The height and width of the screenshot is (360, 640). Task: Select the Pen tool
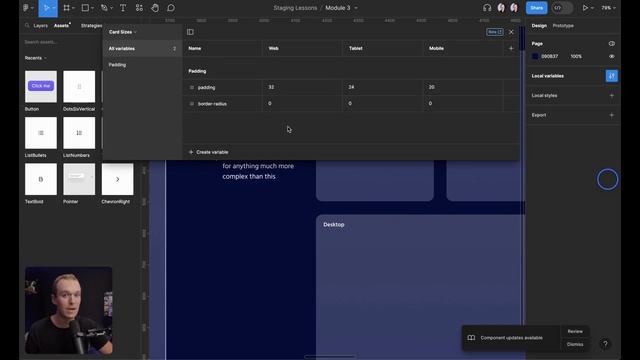pyautogui.click(x=104, y=8)
